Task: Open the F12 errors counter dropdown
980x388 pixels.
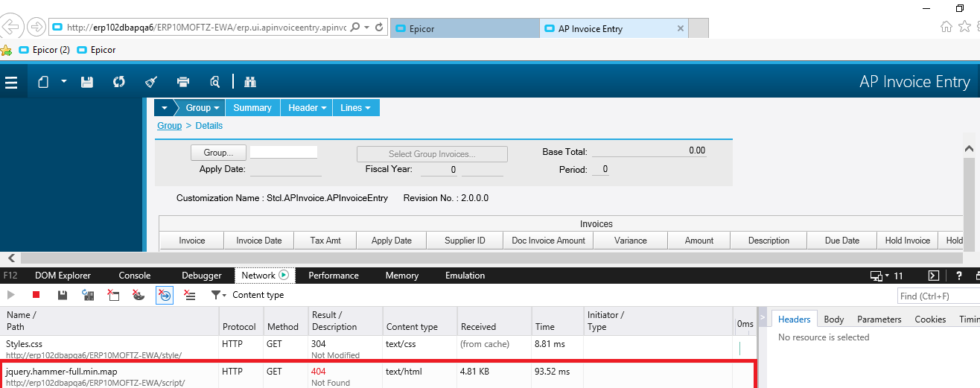Action: pyautogui.click(x=886, y=276)
